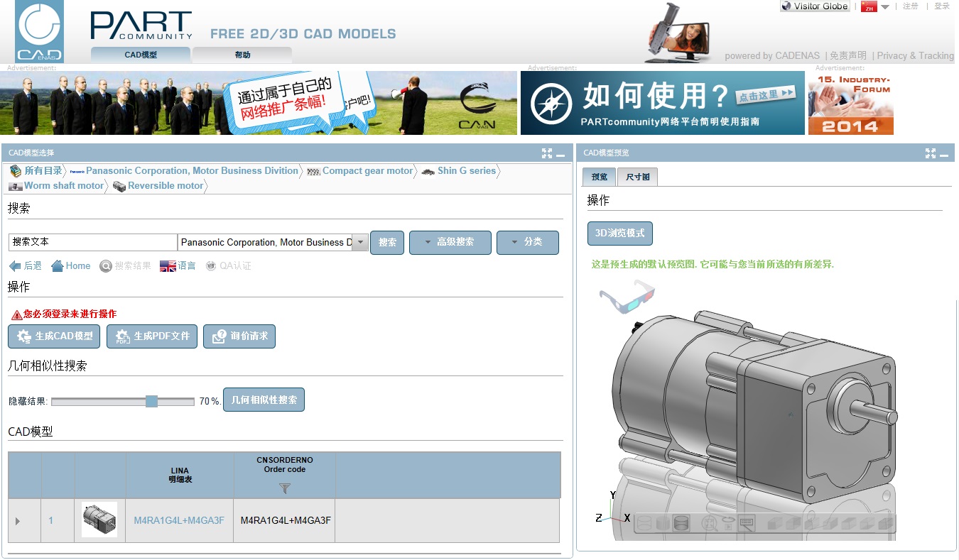
Task: Expand the 高级搜索 advanced search dropdown
Action: pyautogui.click(x=450, y=242)
